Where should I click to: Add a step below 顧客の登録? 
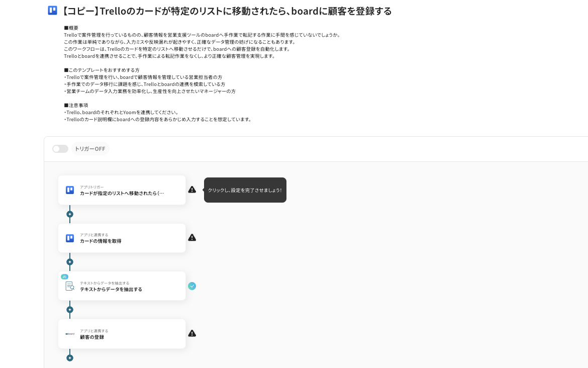coord(70,358)
